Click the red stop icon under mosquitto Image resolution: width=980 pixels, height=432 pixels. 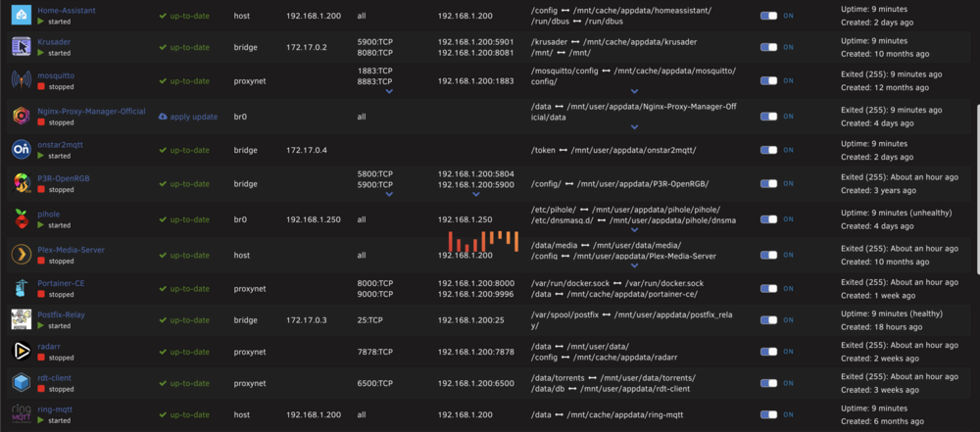coord(41,87)
